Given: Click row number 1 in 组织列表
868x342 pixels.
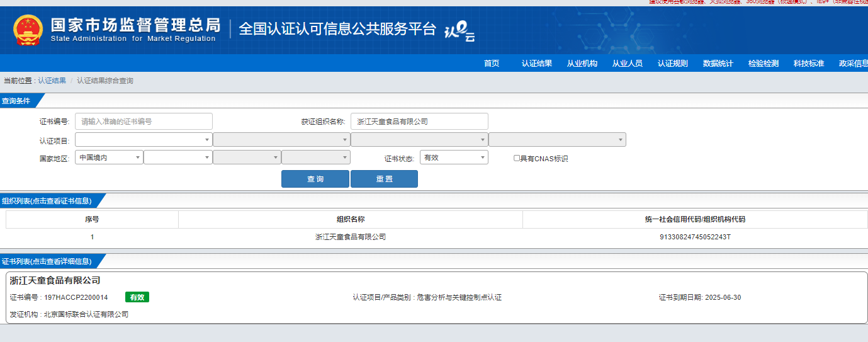Looking at the screenshot, I should point(92,237).
